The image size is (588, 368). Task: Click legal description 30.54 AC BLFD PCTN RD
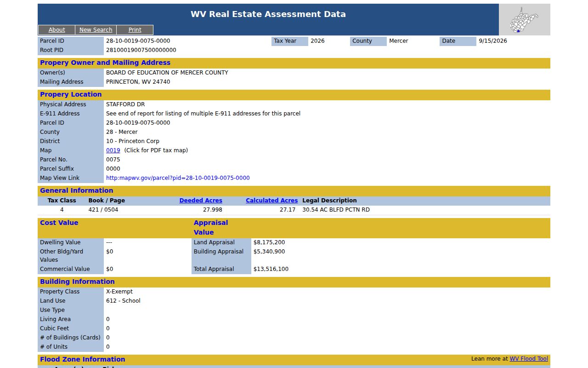point(336,210)
